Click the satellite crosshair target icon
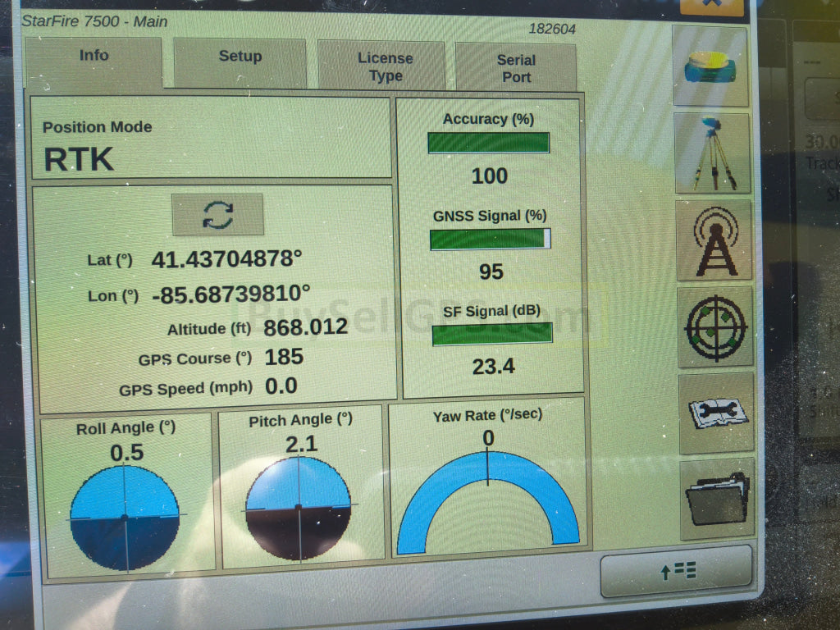Image resolution: width=840 pixels, height=630 pixels. [715, 326]
